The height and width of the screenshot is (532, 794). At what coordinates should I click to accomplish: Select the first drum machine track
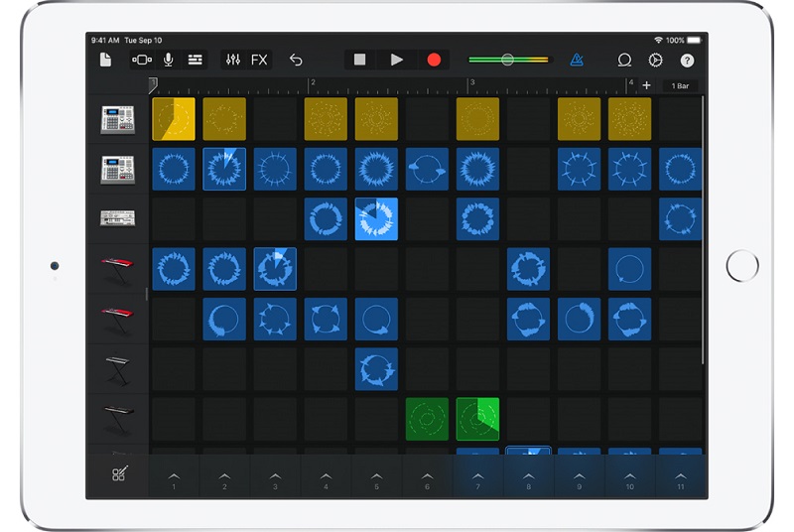tap(117, 119)
